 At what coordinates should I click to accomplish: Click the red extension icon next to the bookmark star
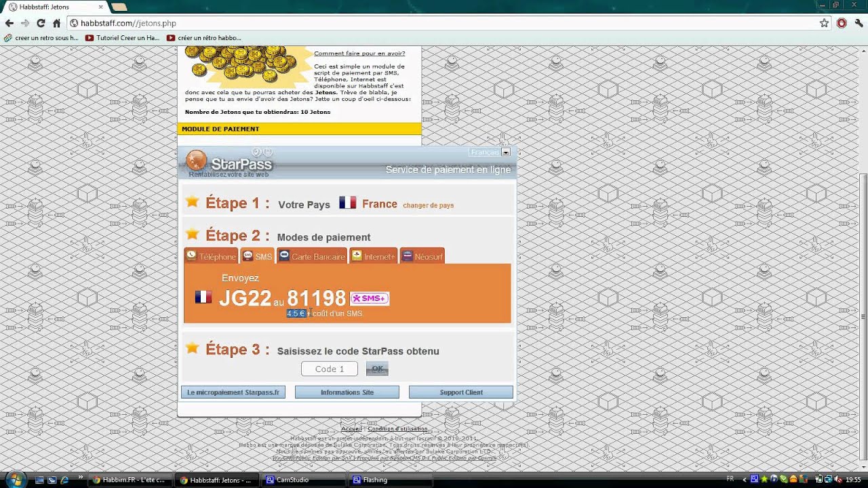(842, 23)
